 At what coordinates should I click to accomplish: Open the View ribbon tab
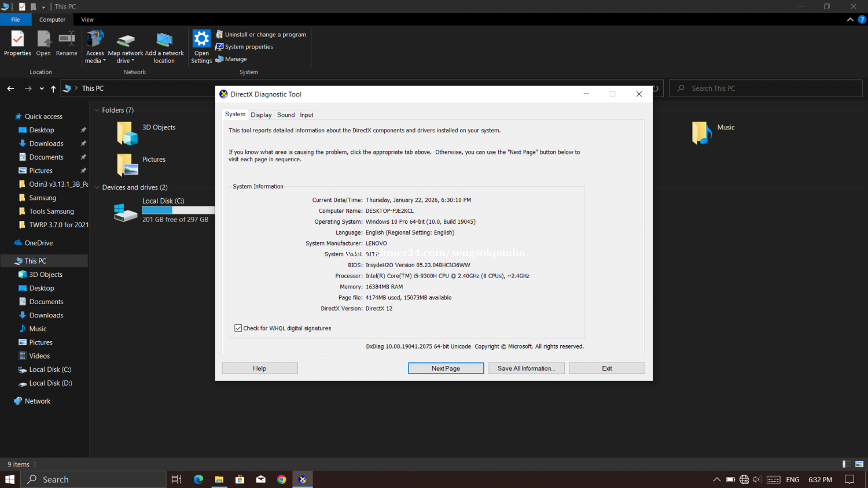click(87, 20)
